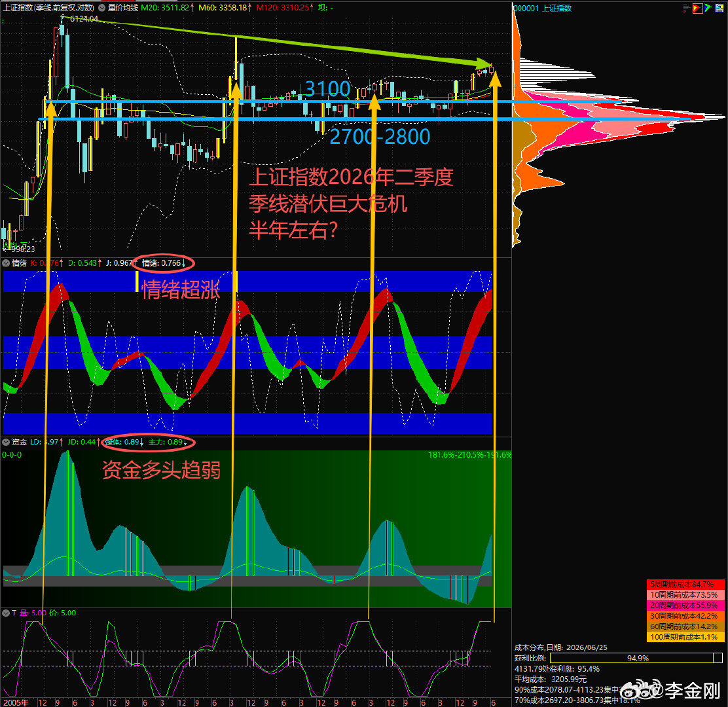Select the 量: 5.00 value in T panel

(33, 613)
